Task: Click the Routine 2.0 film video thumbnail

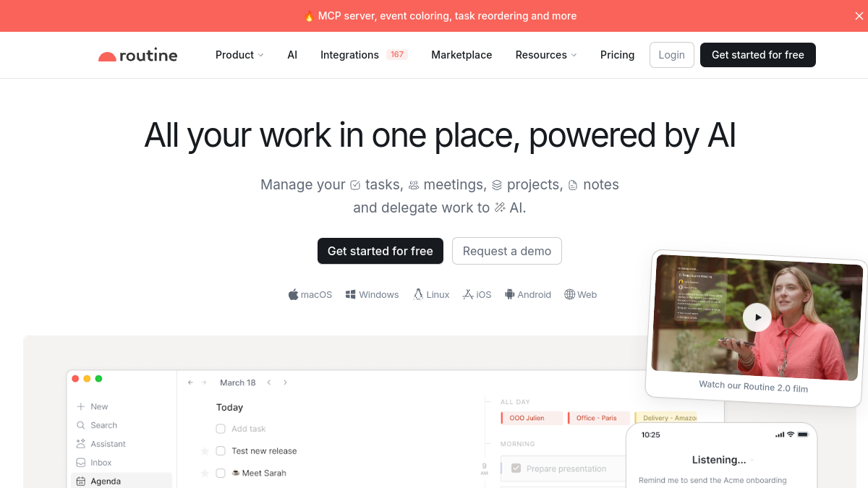Action: click(757, 317)
